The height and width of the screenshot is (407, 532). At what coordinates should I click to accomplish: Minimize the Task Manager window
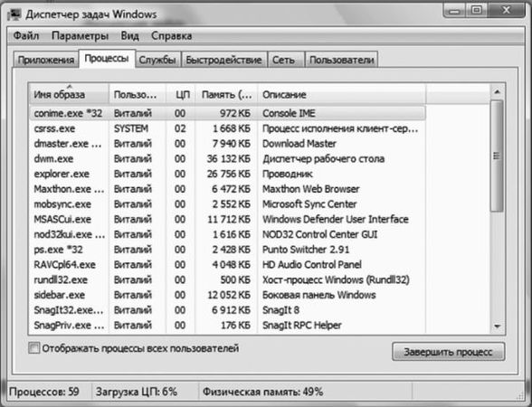(454, 11)
